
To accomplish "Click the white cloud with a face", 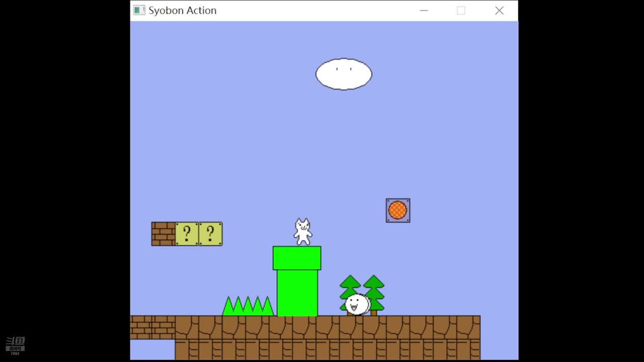I will click(x=344, y=74).
